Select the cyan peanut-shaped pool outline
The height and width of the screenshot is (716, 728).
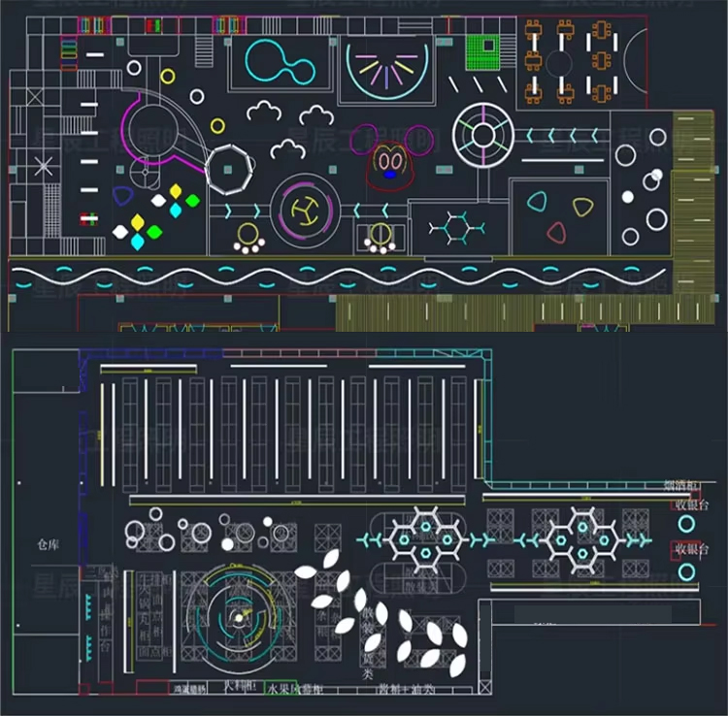pos(280,63)
